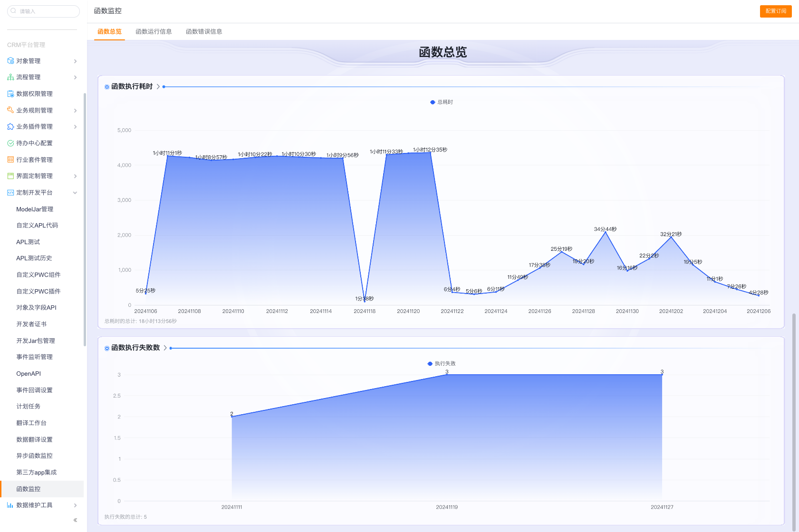The image size is (799, 532).
Task: Collapse the 定制开发平台 menu chevron
Action: (x=75, y=193)
